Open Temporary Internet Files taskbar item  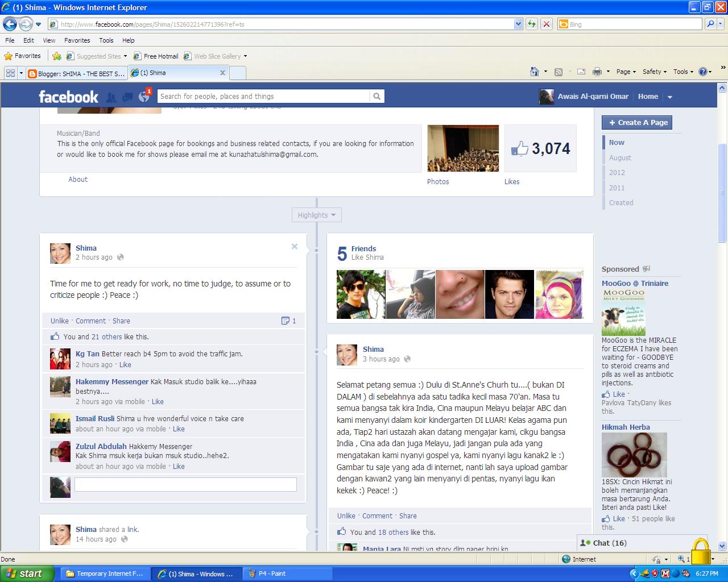tap(106, 573)
